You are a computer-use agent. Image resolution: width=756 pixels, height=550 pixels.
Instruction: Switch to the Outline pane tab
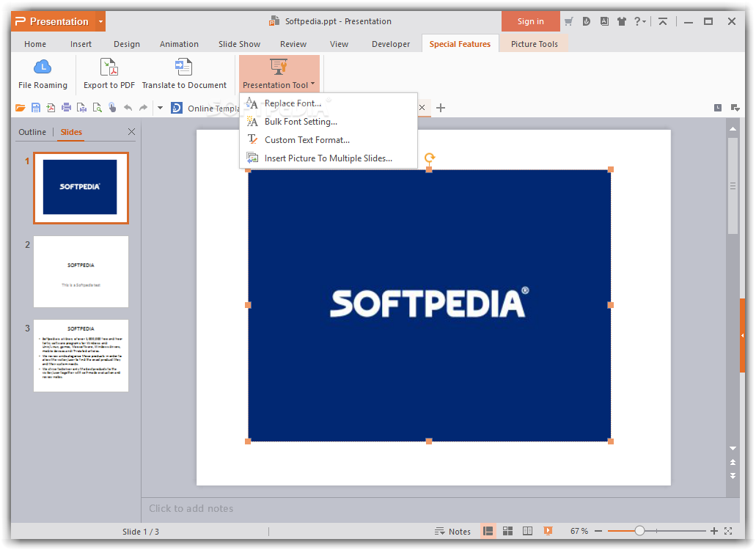click(x=32, y=132)
